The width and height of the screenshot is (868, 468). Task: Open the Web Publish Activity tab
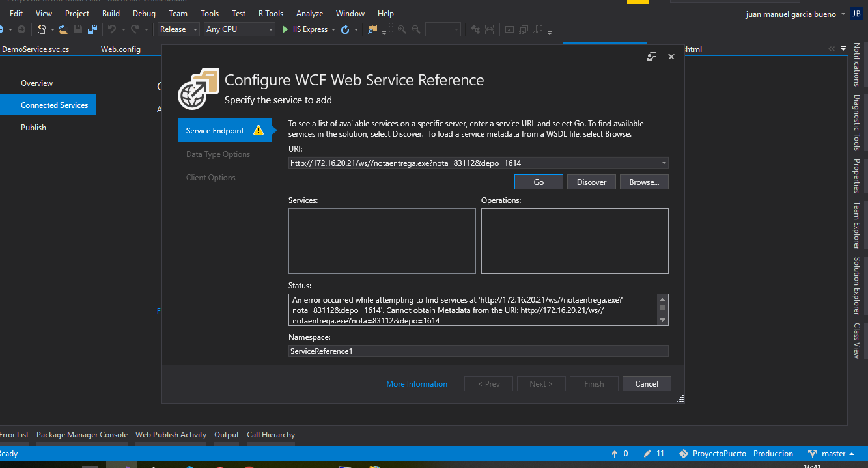[x=171, y=435]
